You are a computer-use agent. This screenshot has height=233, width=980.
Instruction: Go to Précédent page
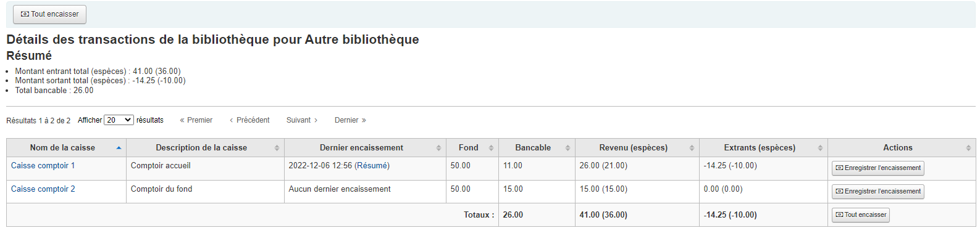[249, 120]
